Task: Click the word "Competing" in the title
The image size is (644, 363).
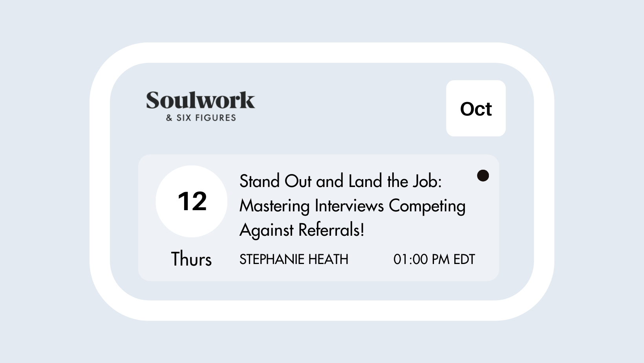Action: click(x=427, y=206)
